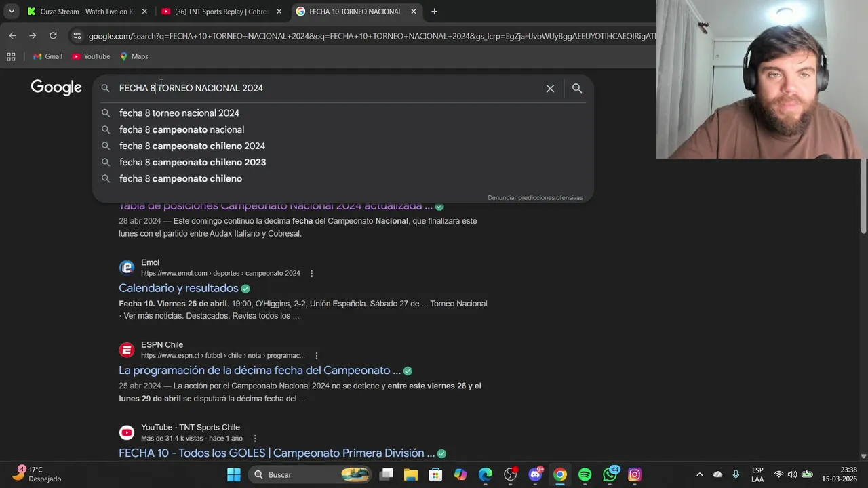Open File Explorer from taskbar
This screenshot has width=868, height=488.
411,474
